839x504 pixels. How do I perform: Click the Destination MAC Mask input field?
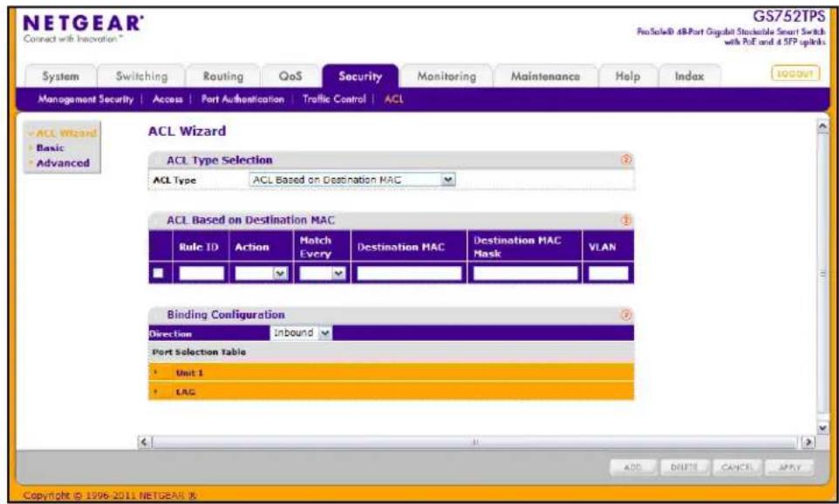525,274
